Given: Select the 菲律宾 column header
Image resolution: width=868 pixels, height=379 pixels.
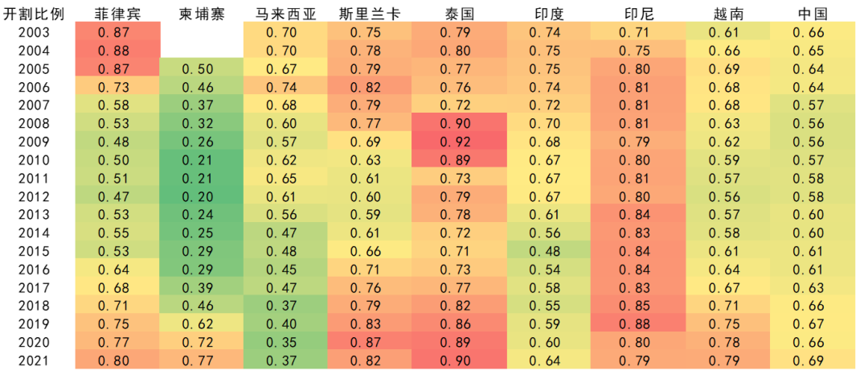Looking at the screenshot, I should 118,14.
